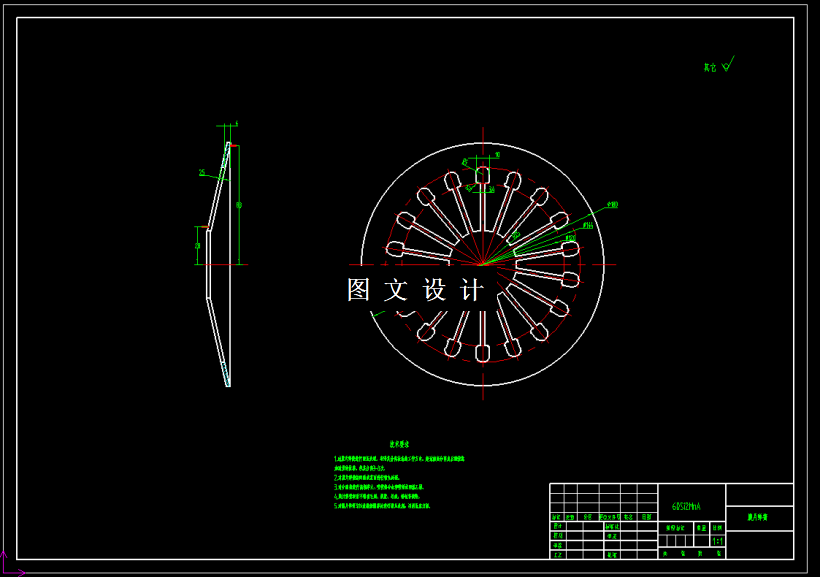Select the topmost slot hole of the spring
The width and height of the screenshot is (820, 577).
483,175
